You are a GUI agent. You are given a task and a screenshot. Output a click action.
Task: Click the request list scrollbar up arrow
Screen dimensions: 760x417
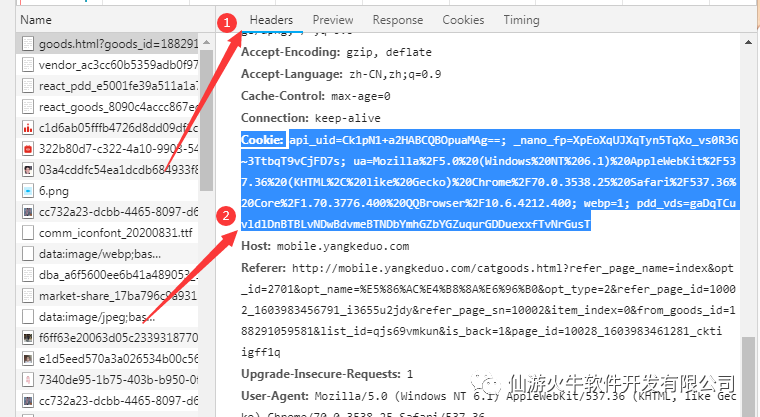pos(206,43)
